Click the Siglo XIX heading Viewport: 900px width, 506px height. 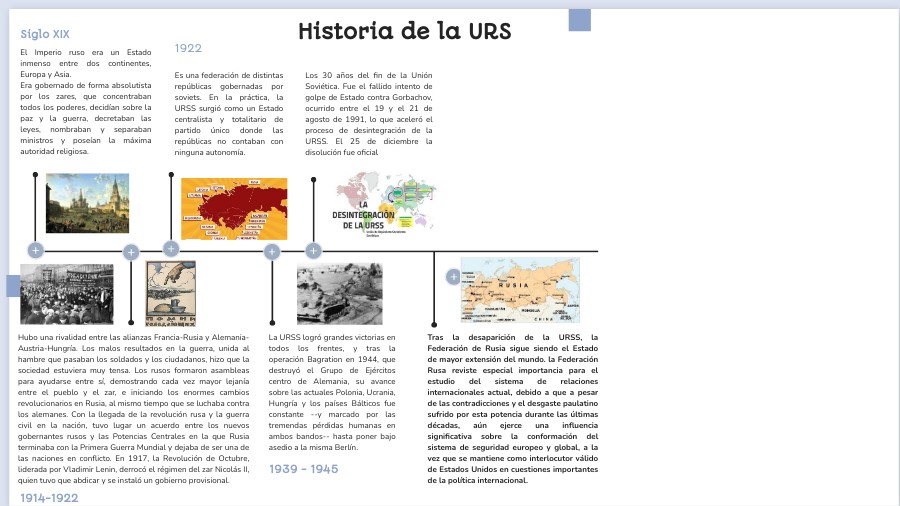[x=45, y=34]
